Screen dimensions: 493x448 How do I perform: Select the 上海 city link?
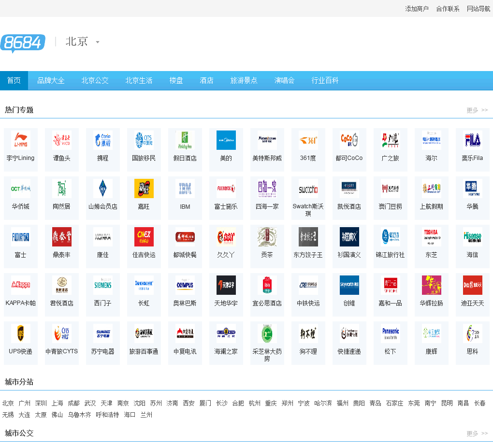[57, 403]
